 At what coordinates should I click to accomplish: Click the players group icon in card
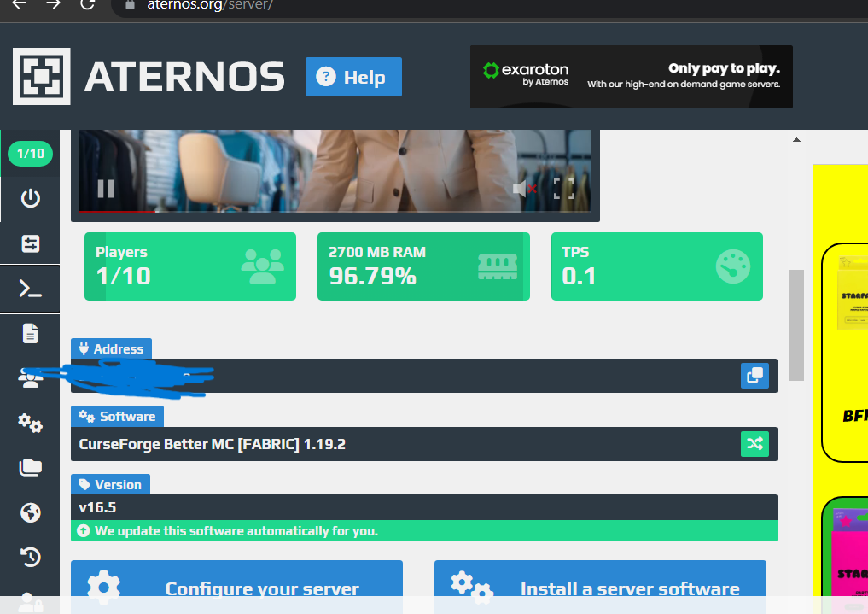coord(262,266)
